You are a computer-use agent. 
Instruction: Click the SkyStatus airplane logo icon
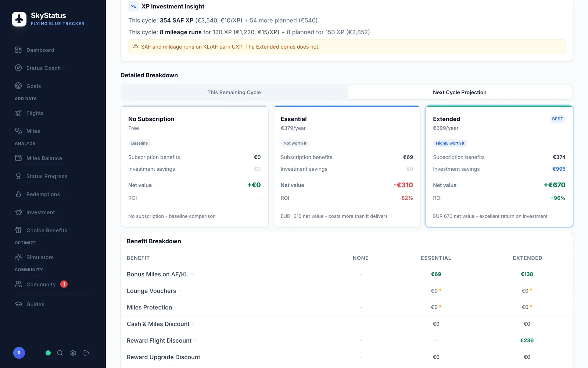(19, 19)
